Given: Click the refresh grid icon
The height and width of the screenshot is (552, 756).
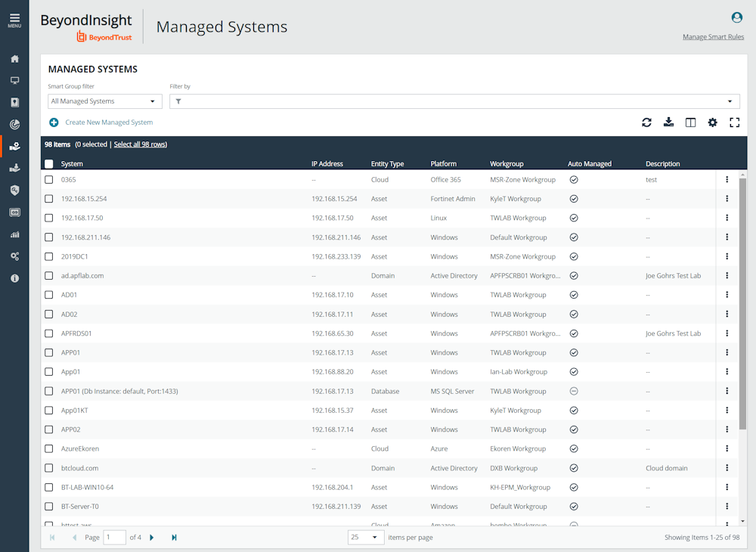Looking at the screenshot, I should click(646, 122).
